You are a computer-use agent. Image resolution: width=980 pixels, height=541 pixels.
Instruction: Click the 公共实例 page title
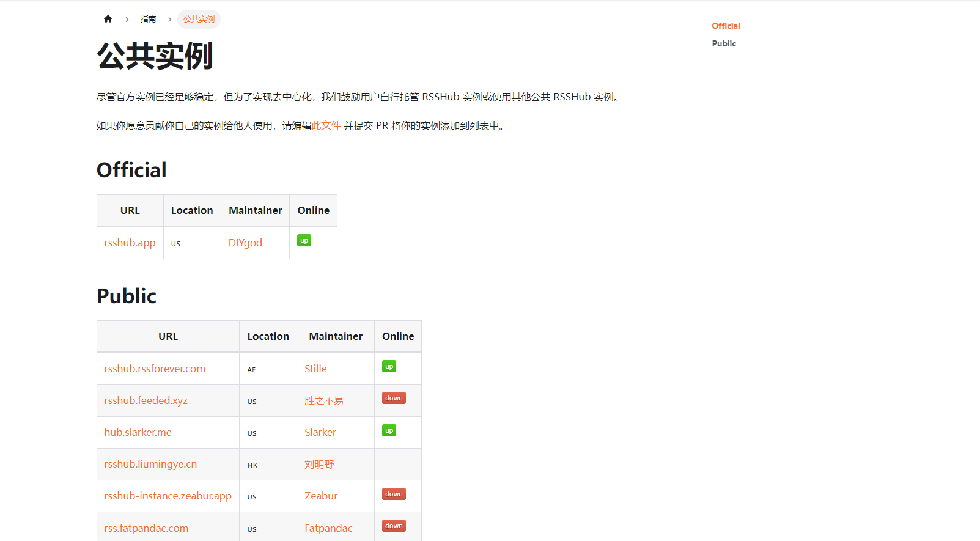click(155, 56)
